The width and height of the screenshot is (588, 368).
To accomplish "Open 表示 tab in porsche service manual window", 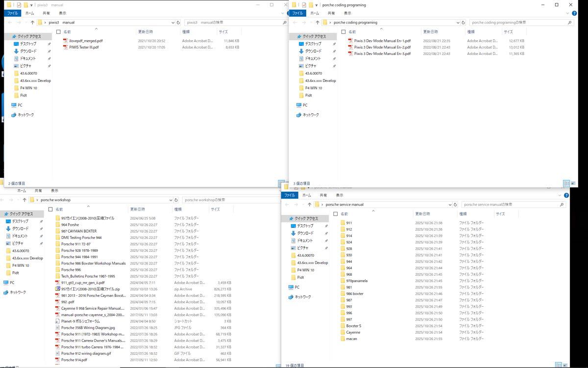I will tap(340, 195).
